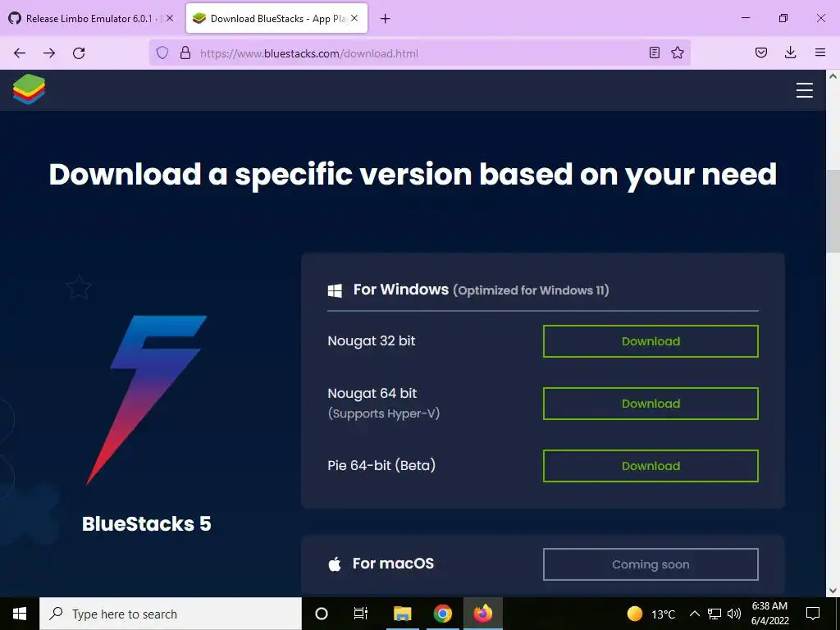Open the notification center
The width and height of the screenshot is (840, 630).
(813, 614)
